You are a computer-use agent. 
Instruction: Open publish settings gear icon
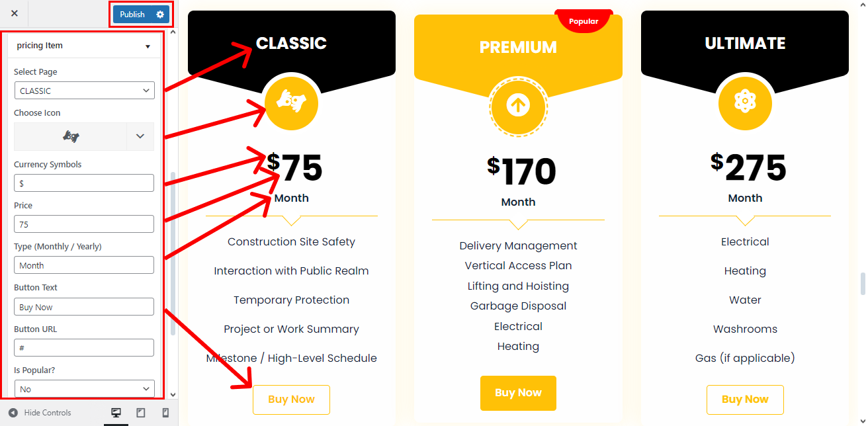pyautogui.click(x=160, y=14)
